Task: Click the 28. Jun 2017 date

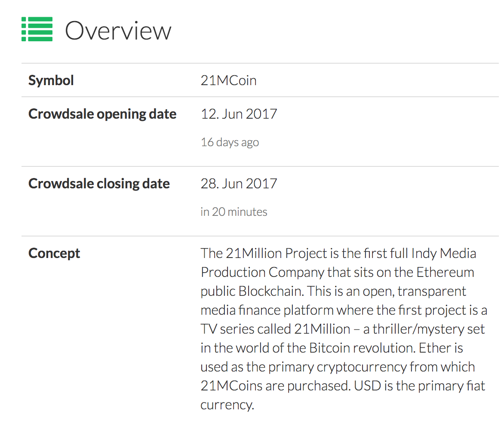Action: point(239,184)
